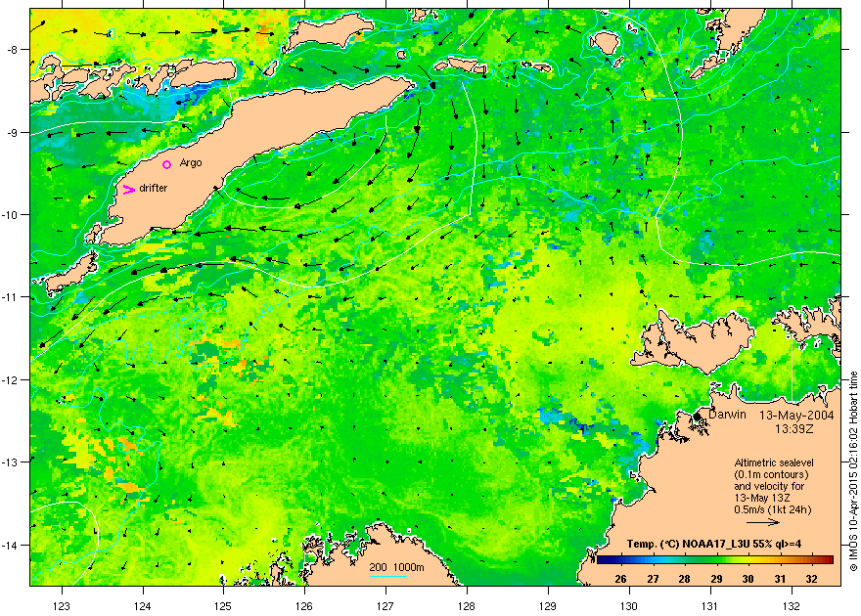
Task: Click the magenta Argo float circle marker
Action: point(167,164)
